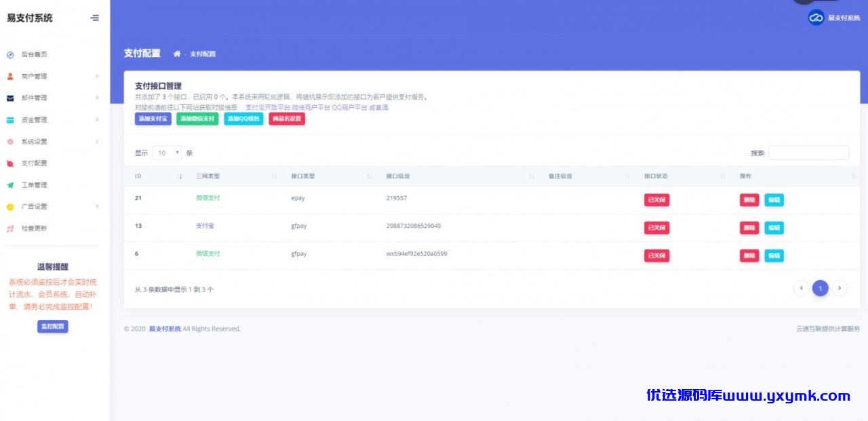The width and height of the screenshot is (868, 421).
Task: Open the 支付宝开放平台 link
Action: pyautogui.click(x=267, y=108)
